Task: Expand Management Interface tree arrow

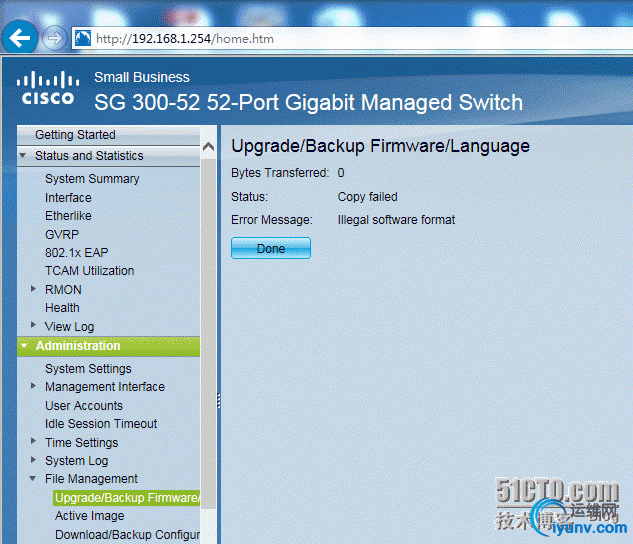Action: (34, 386)
